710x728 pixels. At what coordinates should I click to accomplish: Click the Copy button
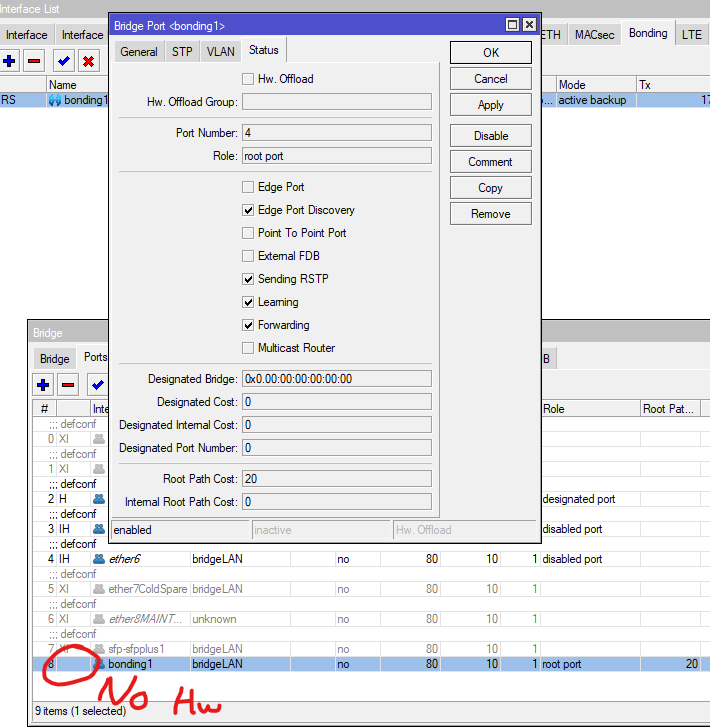point(491,188)
